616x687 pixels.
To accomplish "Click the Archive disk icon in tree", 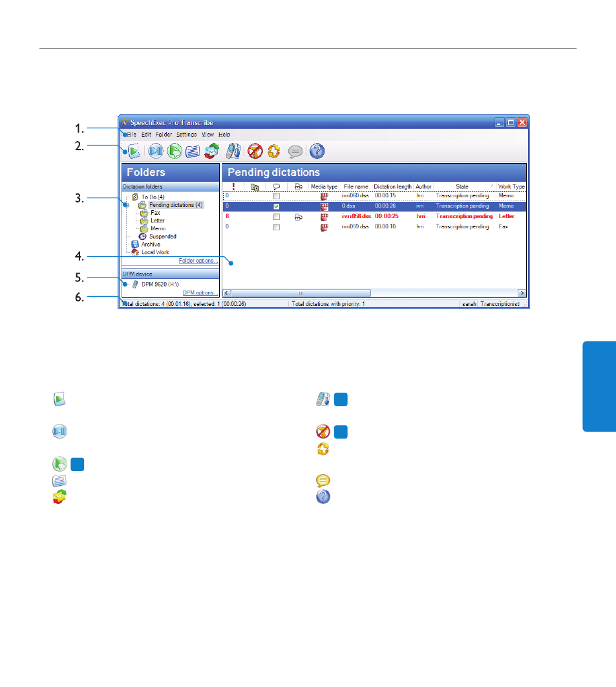I will (135, 245).
